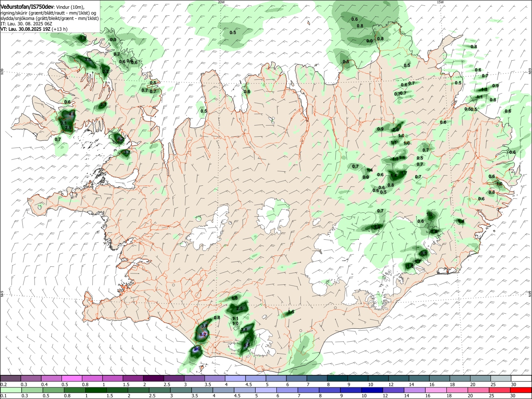532x399 pixels.
Task: Select the 6.5 precipitation value near Mýrdalsjökull
Action: pyautogui.click(x=247, y=345)
